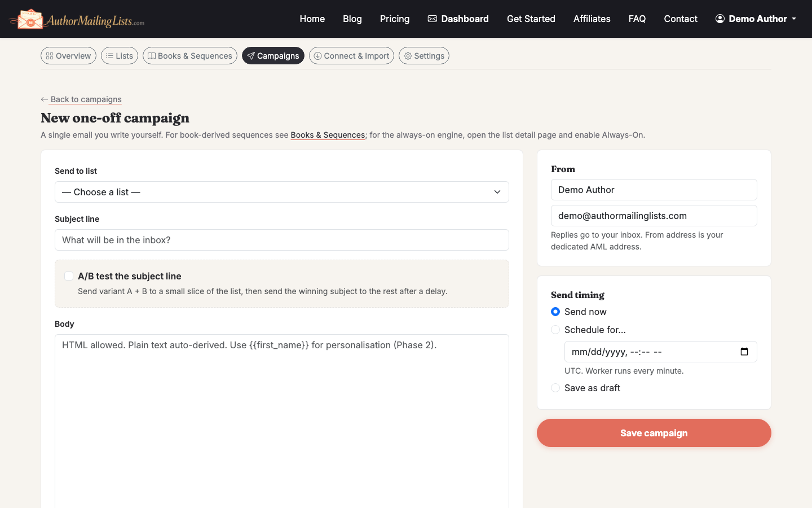Click the UTC. Worker runs every minute note
The height and width of the screenshot is (508, 812).
[x=624, y=371]
